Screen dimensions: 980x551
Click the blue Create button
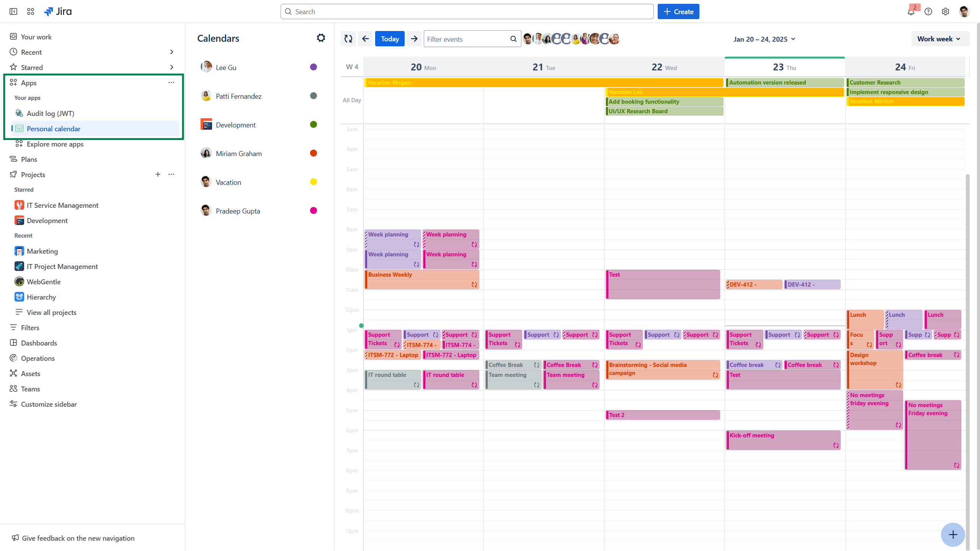click(678, 11)
